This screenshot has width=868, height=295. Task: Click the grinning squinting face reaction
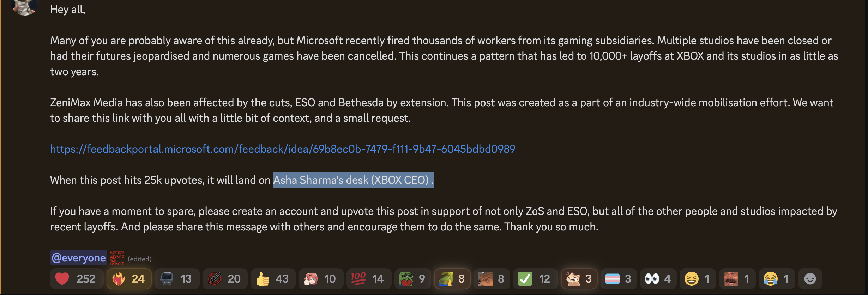[x=698, y=279]
